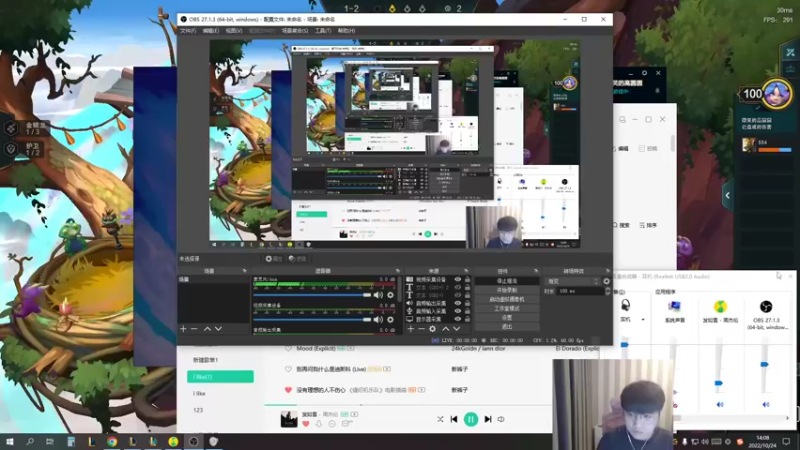Open the transition type dropdown in OBS

pyautogui.click(x=572, y=281)
